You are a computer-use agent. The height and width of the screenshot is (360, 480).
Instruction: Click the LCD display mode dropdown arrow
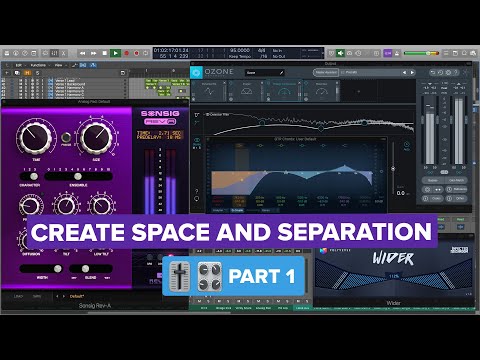(322, 53)
